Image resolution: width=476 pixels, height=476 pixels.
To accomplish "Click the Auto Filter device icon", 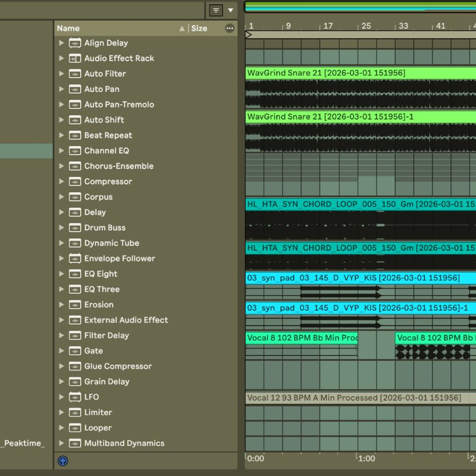I will point(75,74).
